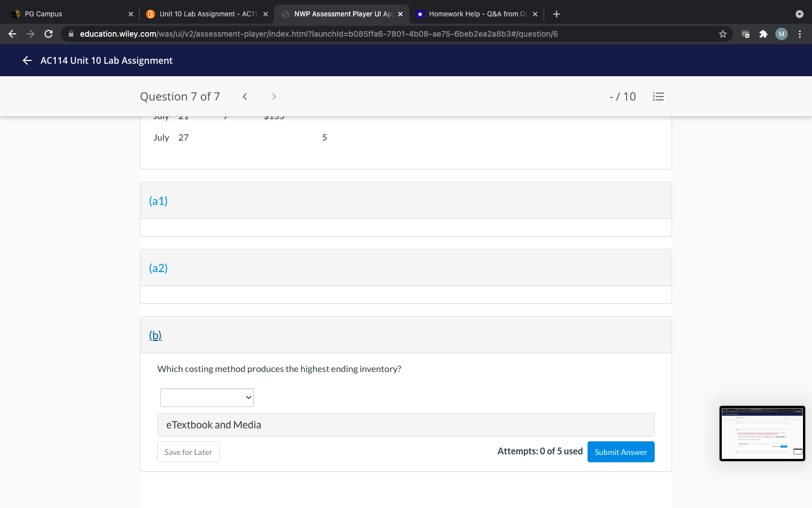Bookmark this page with the star icon
Image resolution: width=812 pixels, height=508 pixels.
click(723, 34)
